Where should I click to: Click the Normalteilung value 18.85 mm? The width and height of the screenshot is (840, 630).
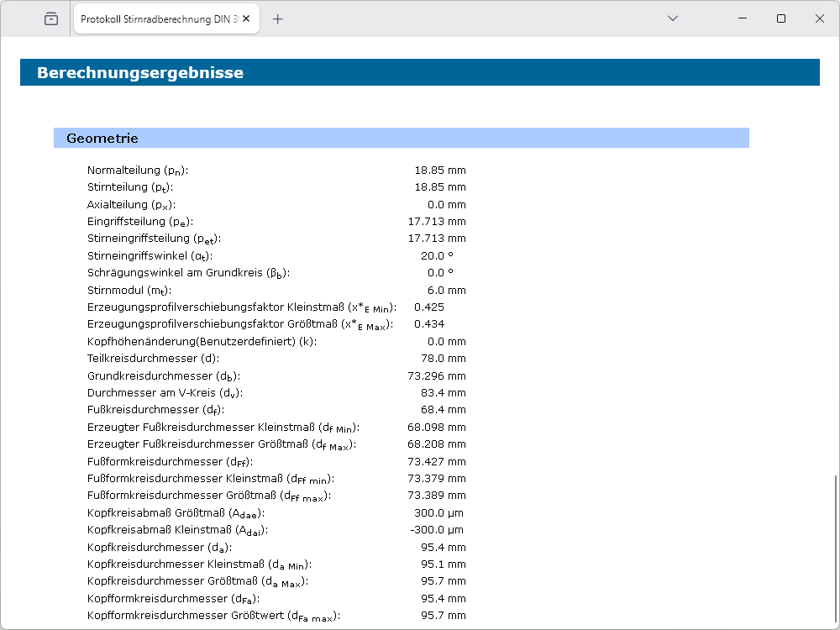tap(439, 171)
